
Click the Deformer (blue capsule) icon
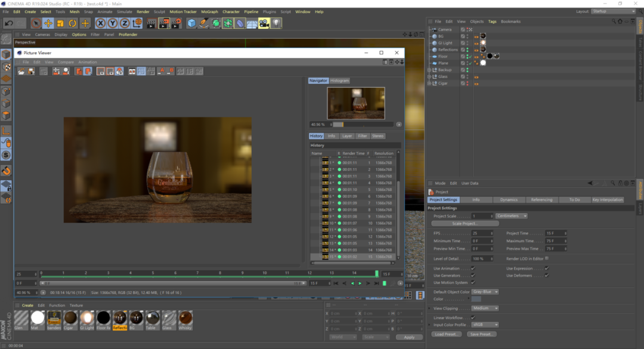[240, 23]
